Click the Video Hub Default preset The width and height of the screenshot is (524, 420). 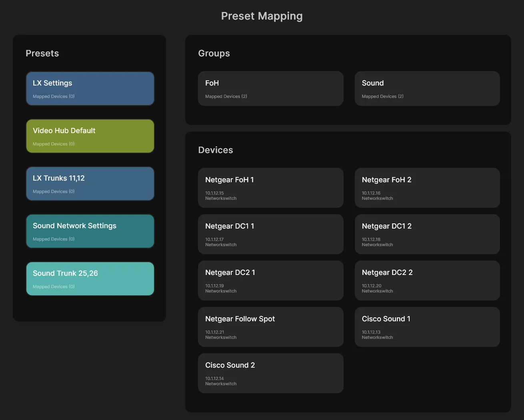pos(90,136)
